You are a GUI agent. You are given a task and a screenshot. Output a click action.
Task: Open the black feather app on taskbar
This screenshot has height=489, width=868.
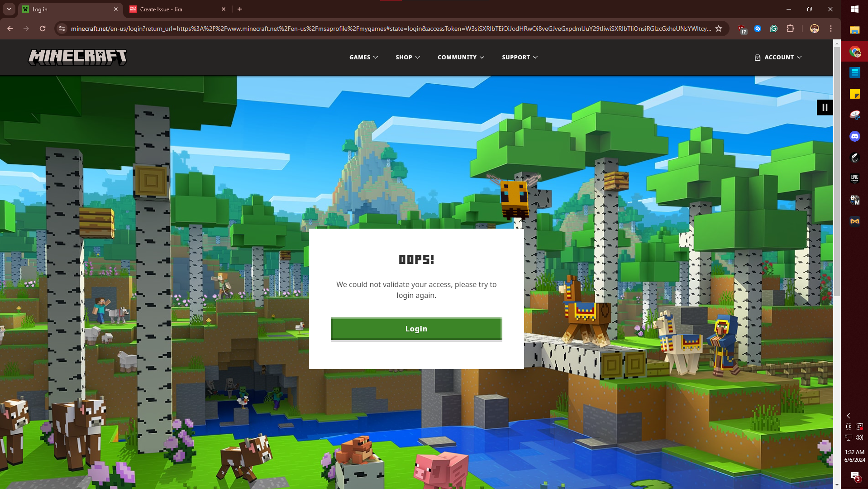(855, 158)
